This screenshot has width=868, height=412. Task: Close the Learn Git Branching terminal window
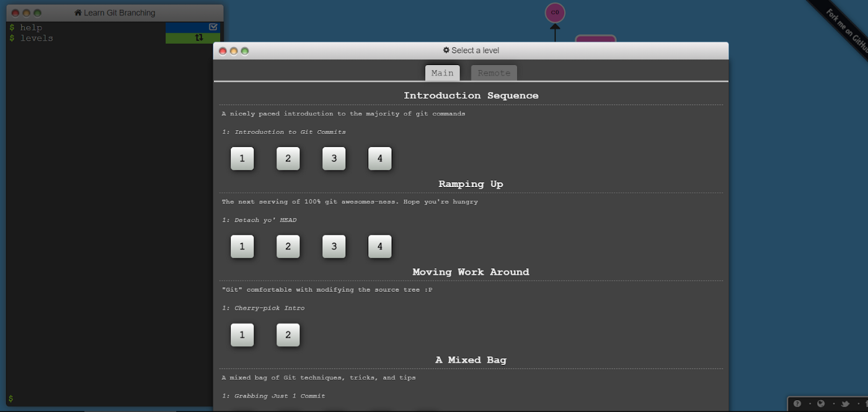coord(15,13)
